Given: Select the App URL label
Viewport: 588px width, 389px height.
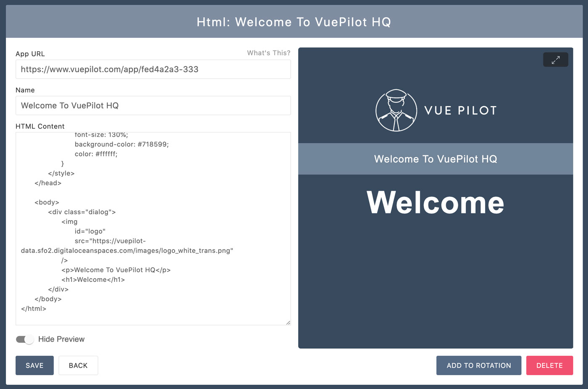Looking at the screenshot, I should pyautogui.click(x=30, y=54).
